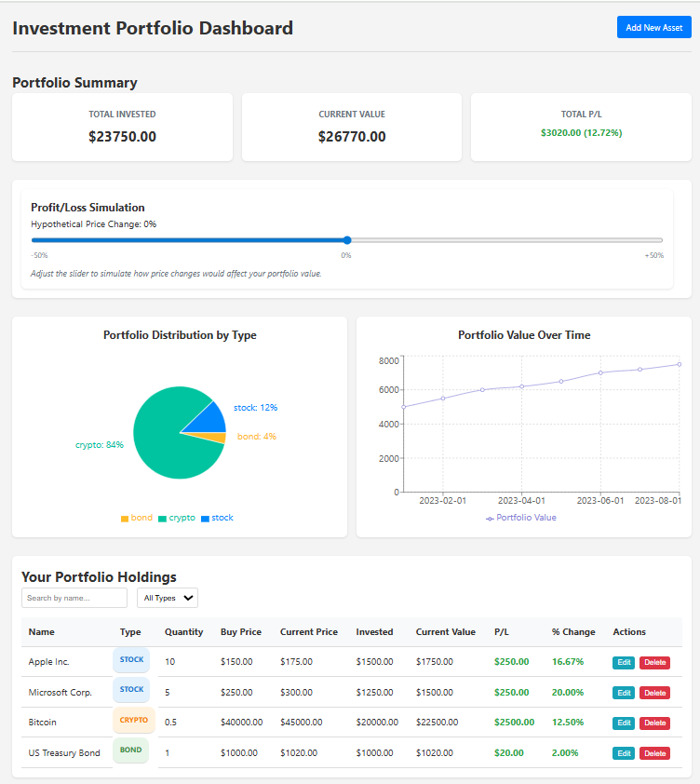Delete the Bitcoin holding
The height and width of the screenshot is (784, 700).
654,722
